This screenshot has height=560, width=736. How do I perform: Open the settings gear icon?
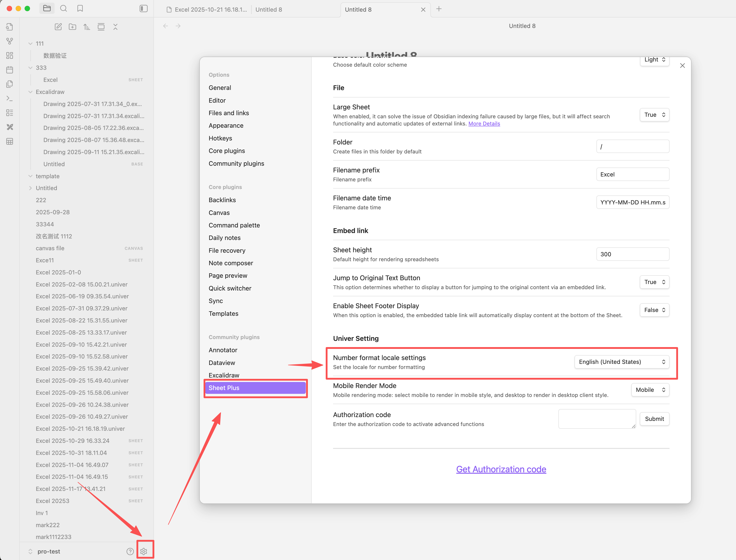point(144,551)
